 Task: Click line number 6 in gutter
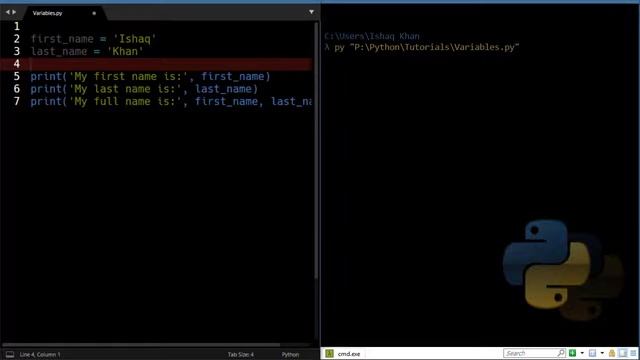pos(16,89)
